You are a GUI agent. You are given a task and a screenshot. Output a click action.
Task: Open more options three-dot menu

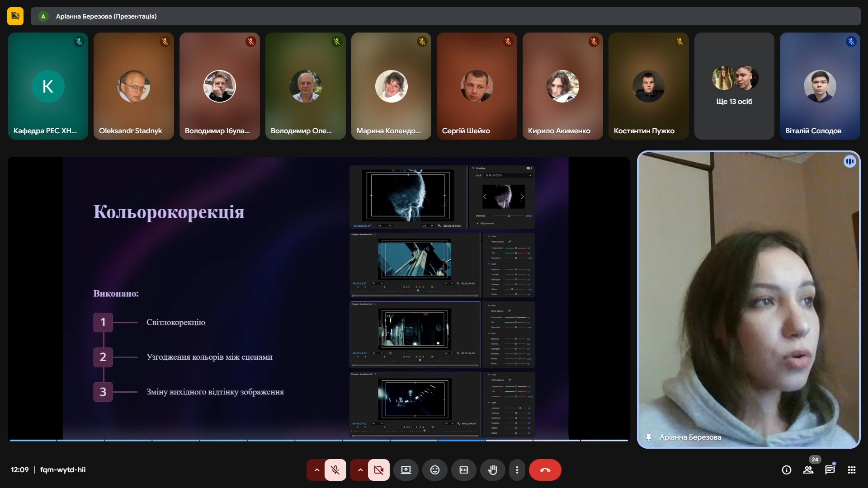coord(517,470)
